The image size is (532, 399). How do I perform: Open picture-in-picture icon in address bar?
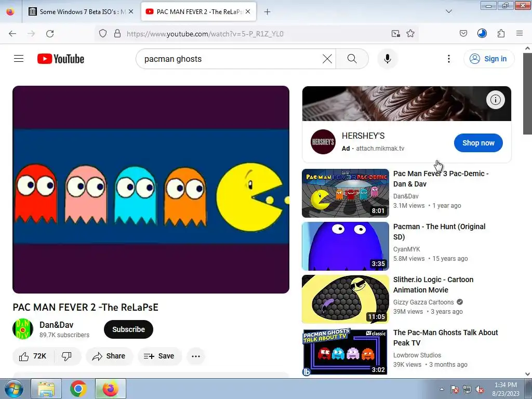tap(395, 33)
